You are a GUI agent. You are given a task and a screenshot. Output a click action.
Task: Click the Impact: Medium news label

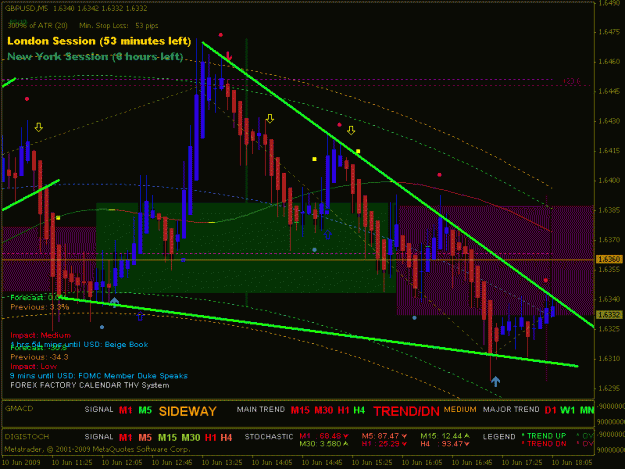click(41, 335)
